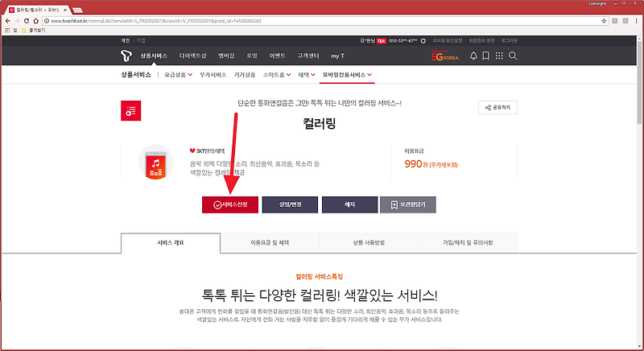The height and width of the screenshot is (351, 644).
Task: Open 로밍 in main navigation
Action: (x=252, y=56)
